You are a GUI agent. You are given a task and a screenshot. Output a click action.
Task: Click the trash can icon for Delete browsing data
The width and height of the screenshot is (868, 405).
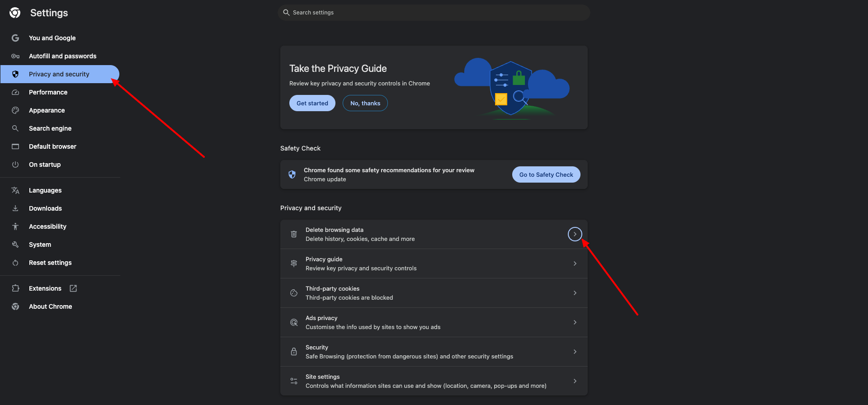pyautogui.click(x=294, y=234)
